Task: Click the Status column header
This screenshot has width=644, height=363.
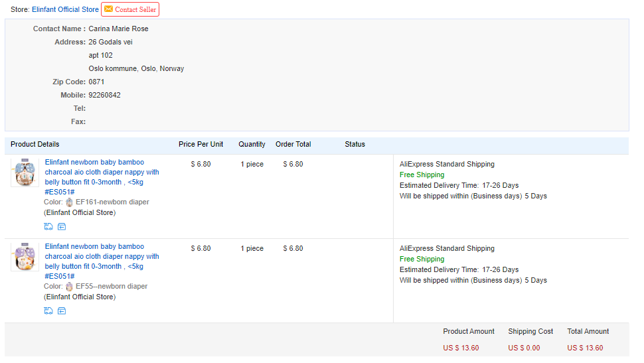Action: [355, 144]
